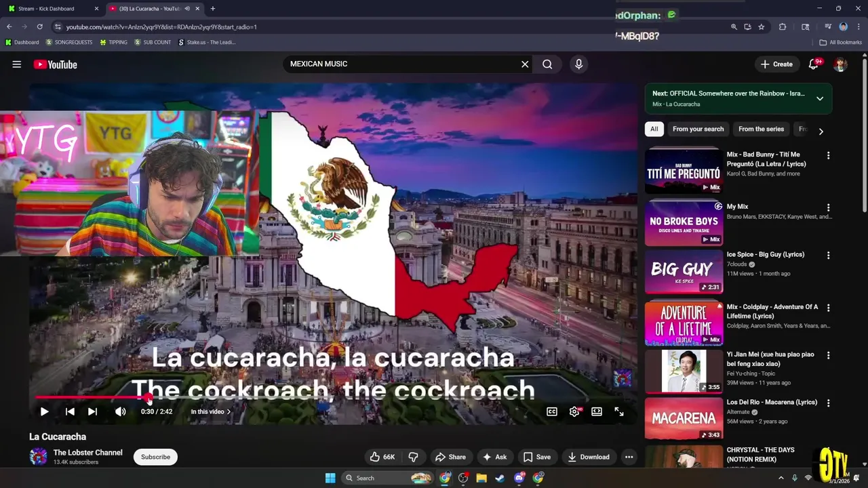
Task: Bookmark this page with the star icon
Action: [762, 27]
